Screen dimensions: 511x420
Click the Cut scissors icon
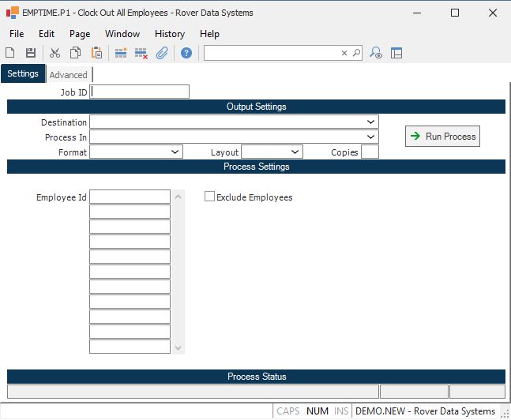(54, 53)
